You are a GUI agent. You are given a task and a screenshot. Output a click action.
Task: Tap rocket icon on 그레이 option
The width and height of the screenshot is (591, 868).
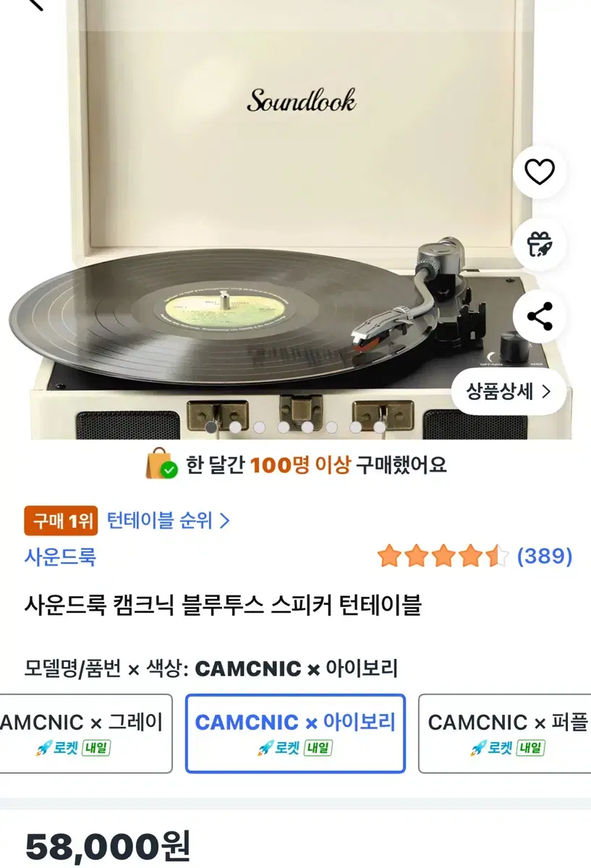44,748
